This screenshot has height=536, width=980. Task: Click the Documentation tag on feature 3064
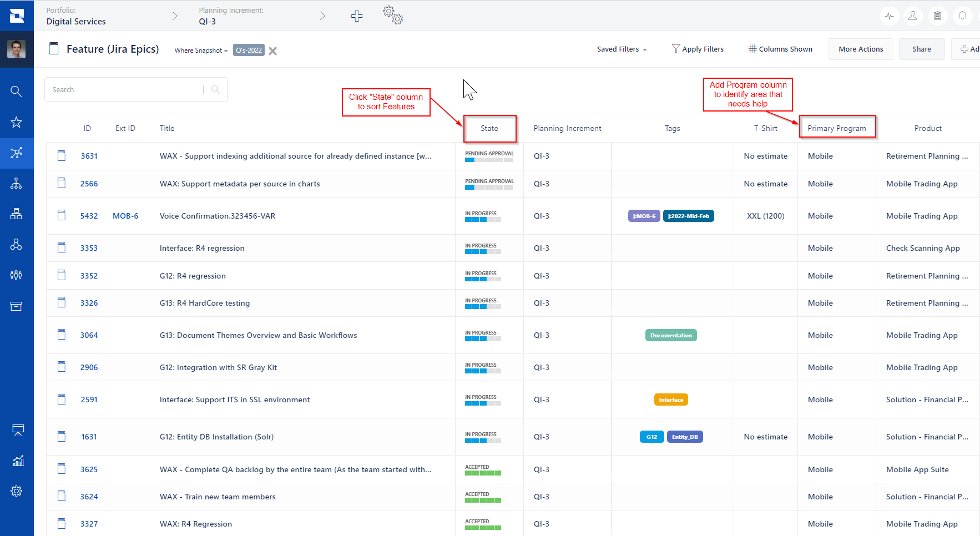coord(671,335)
